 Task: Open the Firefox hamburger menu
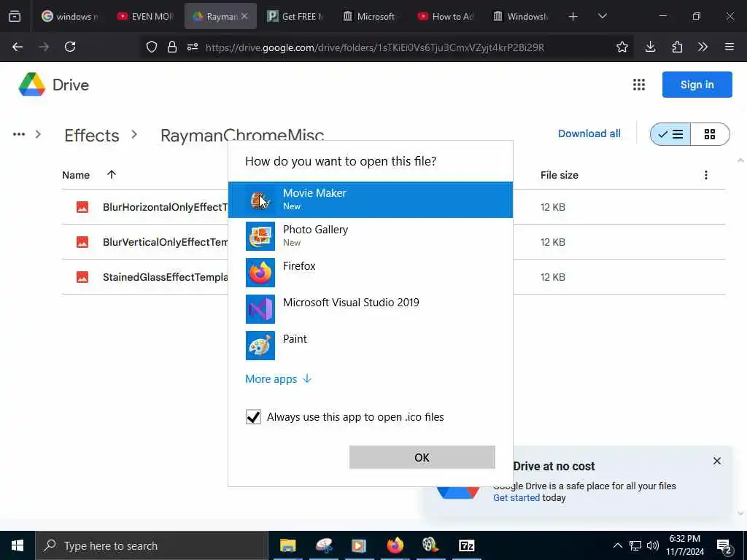(729, 47)
